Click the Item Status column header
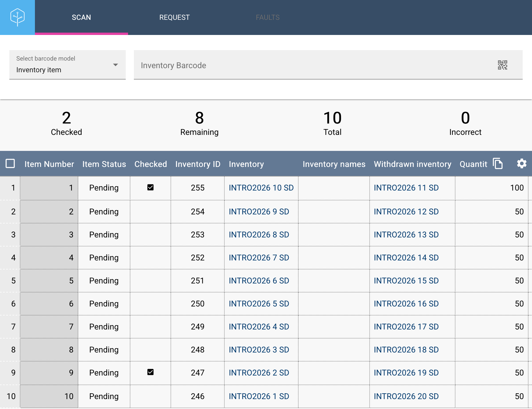This screenshot has width=532, height=409. point(104,164)
